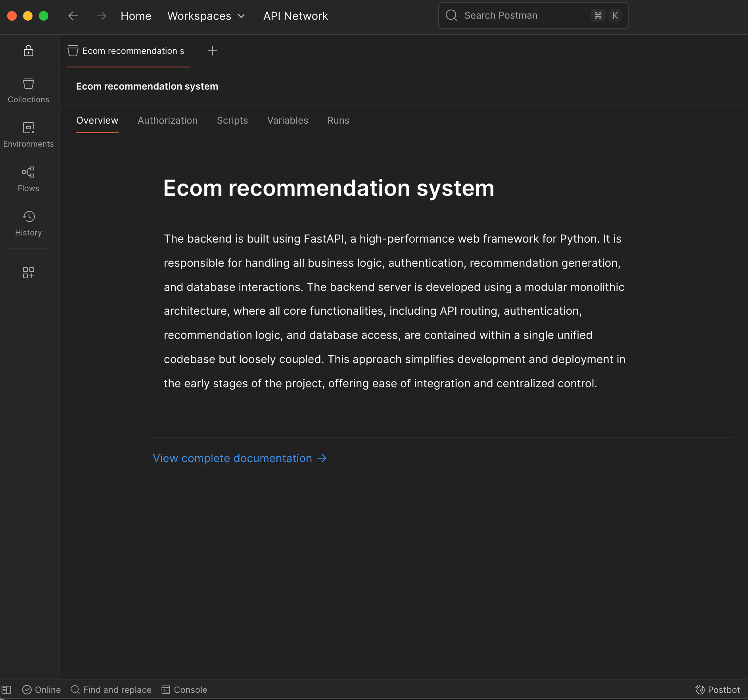This screenshot has height=700, width=748.
Task: Open History in the sidebar
Action: click(29, 224)
